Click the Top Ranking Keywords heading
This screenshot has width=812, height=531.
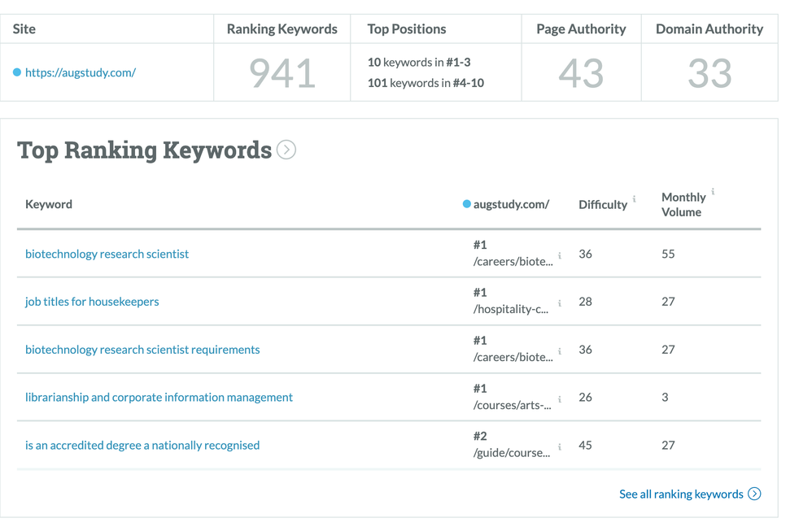[145, 150]
